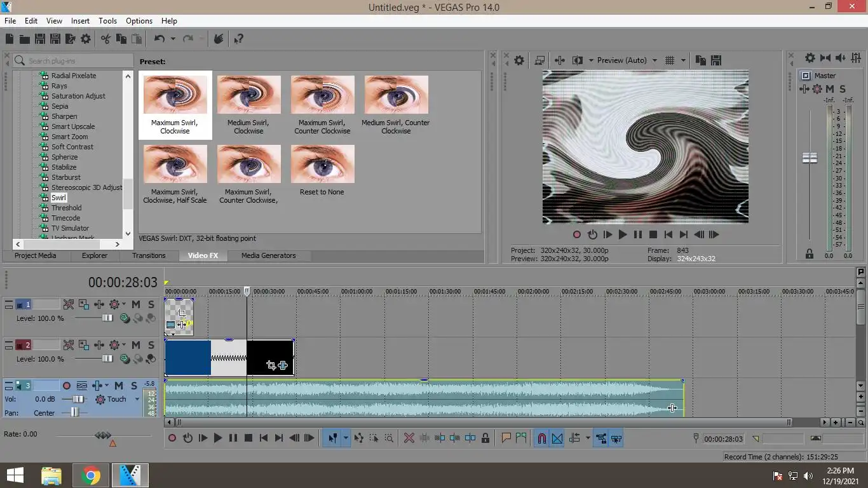Viewport: 868px width, 488px height.
Task: Click the cut scissors icon
Action: tap(106, 39)
